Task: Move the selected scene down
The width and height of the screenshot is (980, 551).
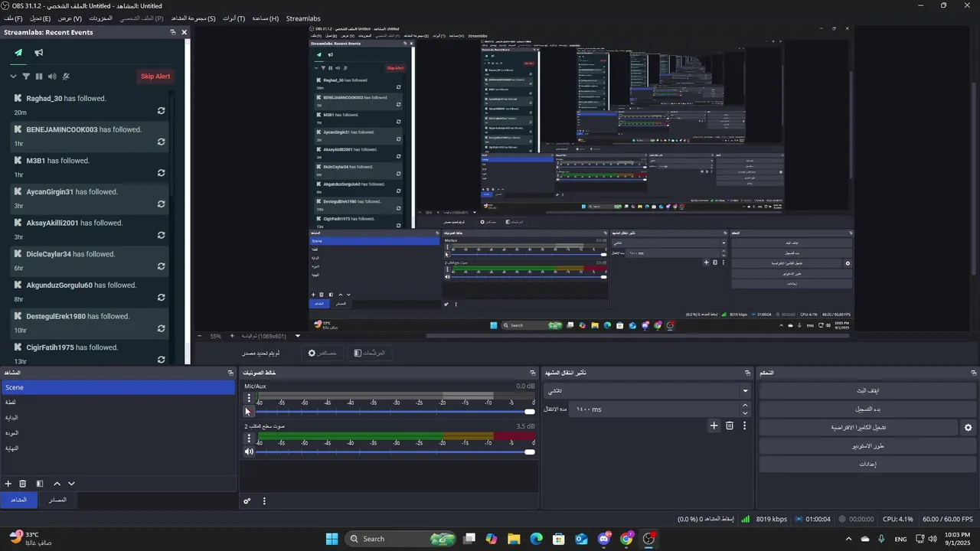Action: coord(71,484)
